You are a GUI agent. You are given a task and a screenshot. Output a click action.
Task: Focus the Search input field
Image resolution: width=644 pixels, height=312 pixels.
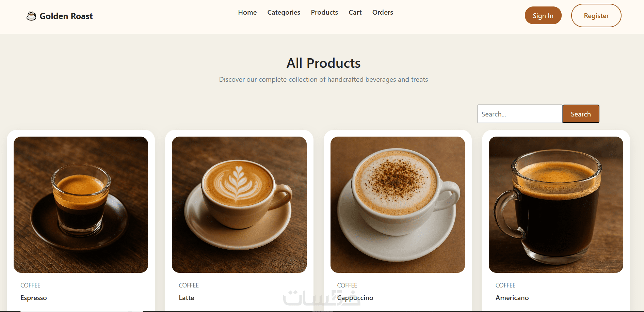[x=520, y=114]
